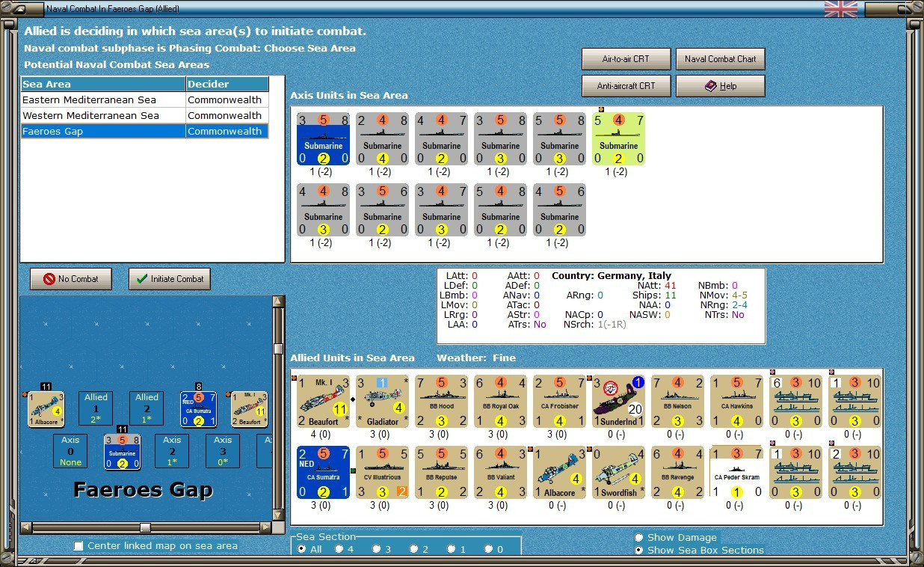Click the map's vertical scrollbar thumb
This screenshot has height=567, width=924.
(279, 349)
